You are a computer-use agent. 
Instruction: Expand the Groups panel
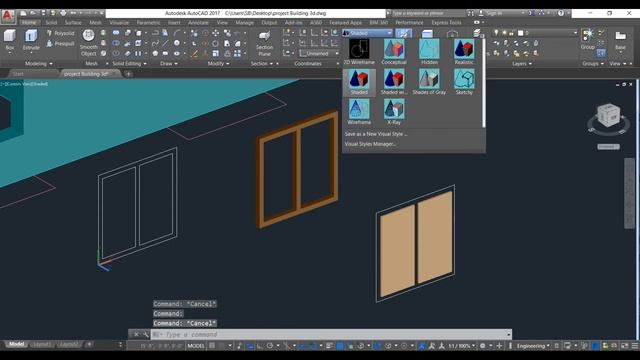click(593, 64)
